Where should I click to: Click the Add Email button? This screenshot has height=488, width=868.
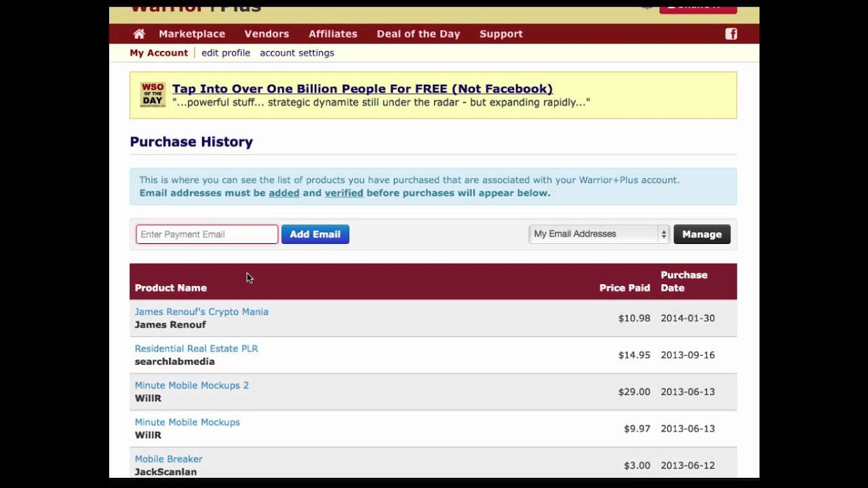[x=315, y=235]
